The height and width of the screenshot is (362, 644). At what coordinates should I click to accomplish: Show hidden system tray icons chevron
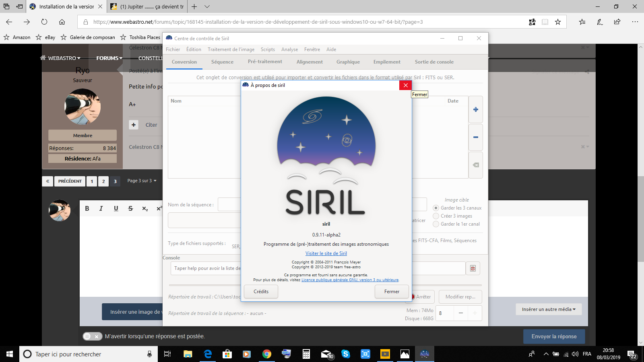pos(546,354)
